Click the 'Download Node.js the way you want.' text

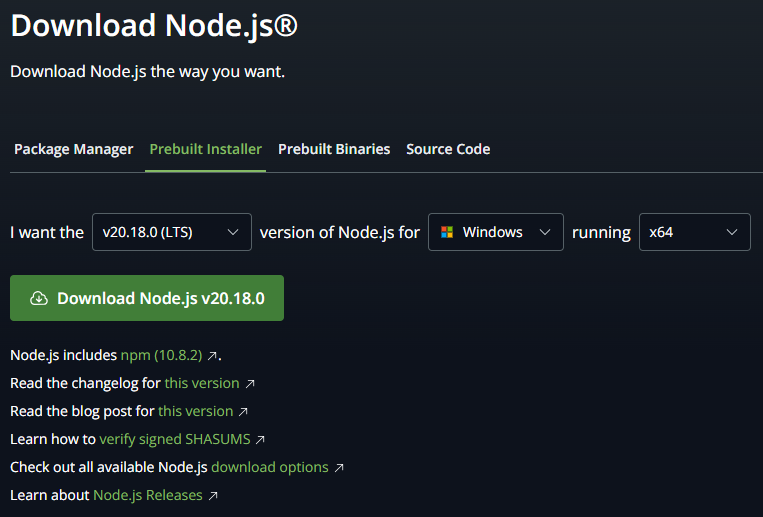(147, 72)
